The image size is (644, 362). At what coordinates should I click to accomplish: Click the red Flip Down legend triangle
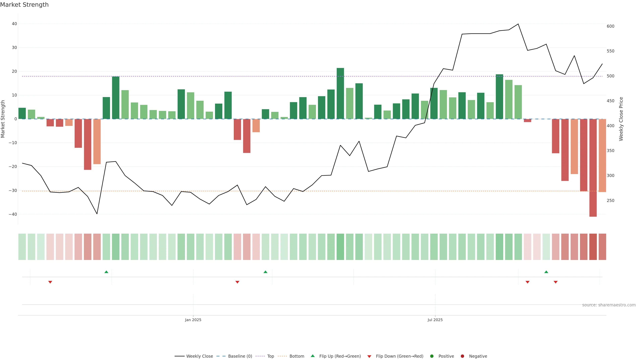click(x=369, y=356)
